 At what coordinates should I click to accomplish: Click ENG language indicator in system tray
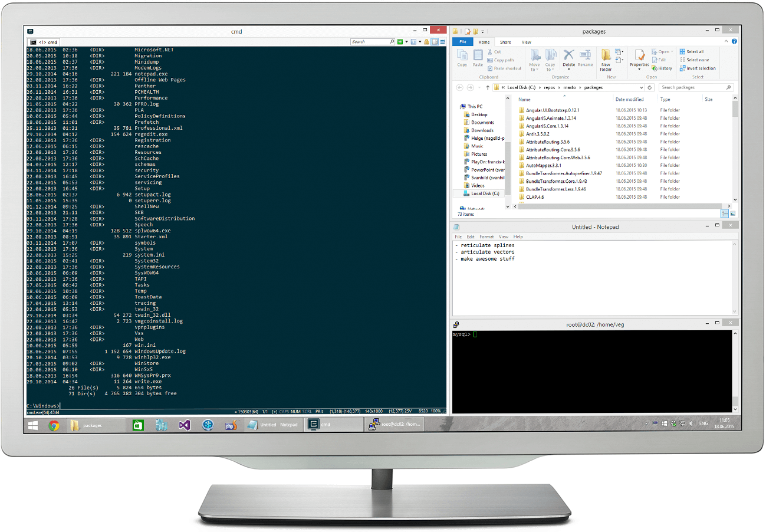[x=703, y=423]
